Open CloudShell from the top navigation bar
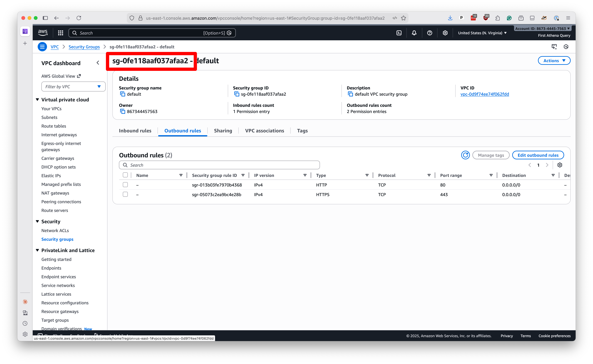The height and width of the screenshot is (364, 593). click(x=399, y=33)
